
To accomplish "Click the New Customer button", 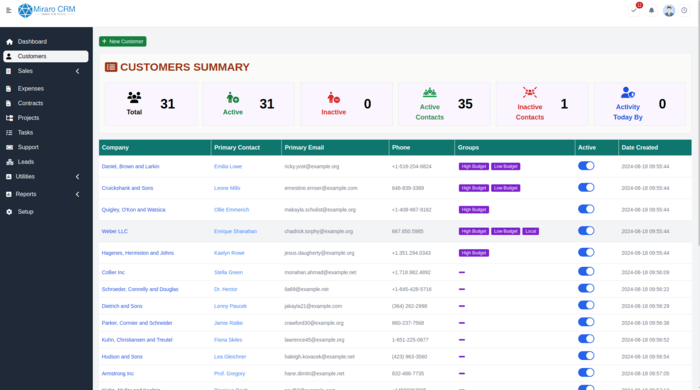I will pos(123,41).
